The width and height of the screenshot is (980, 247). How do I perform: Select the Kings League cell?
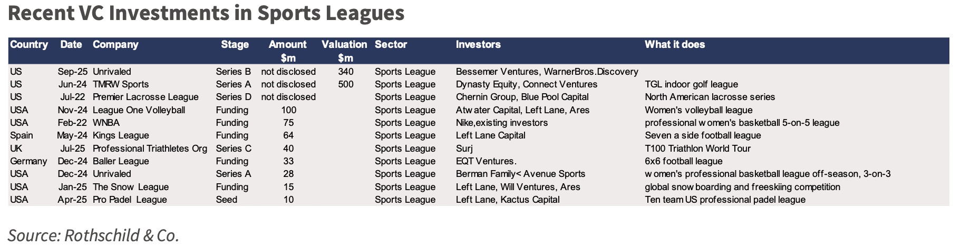[121, 135]
